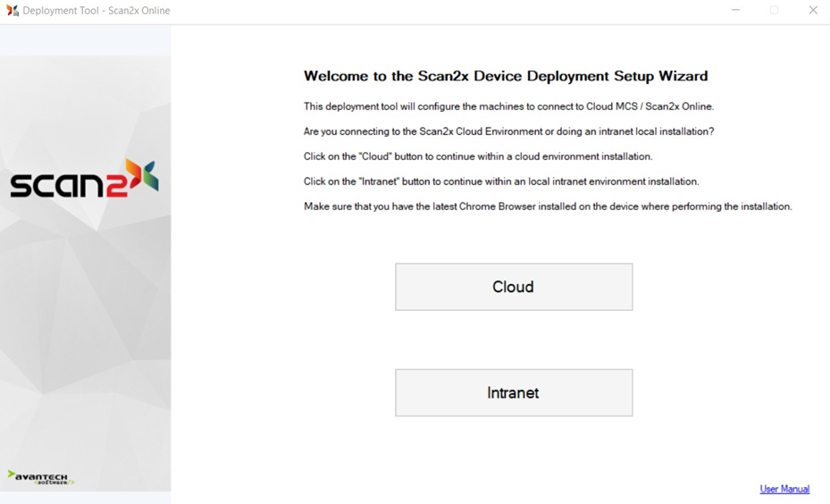Screen dimensions: 830x504
Task: Click the Scan2x app icon in title bar
Action: (13, 11)
